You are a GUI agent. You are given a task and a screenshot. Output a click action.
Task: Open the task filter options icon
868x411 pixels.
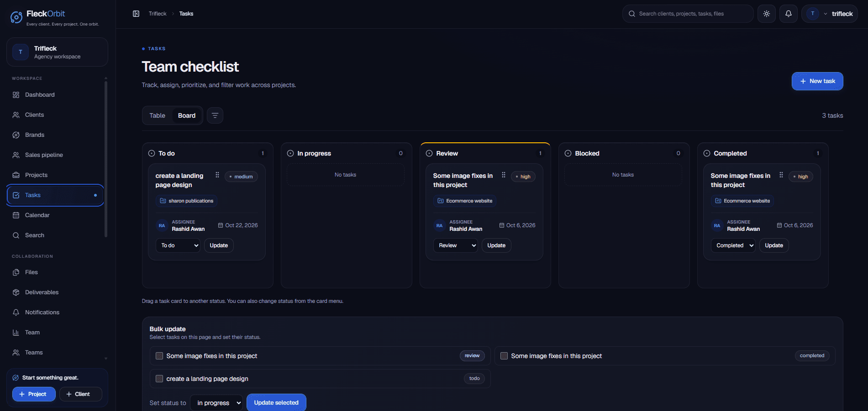click(215, 115)
